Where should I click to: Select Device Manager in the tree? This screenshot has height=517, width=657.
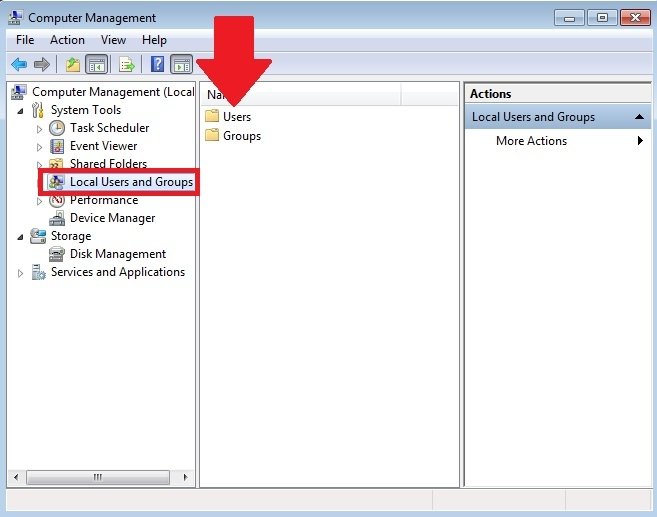click(x=112, y=218)
